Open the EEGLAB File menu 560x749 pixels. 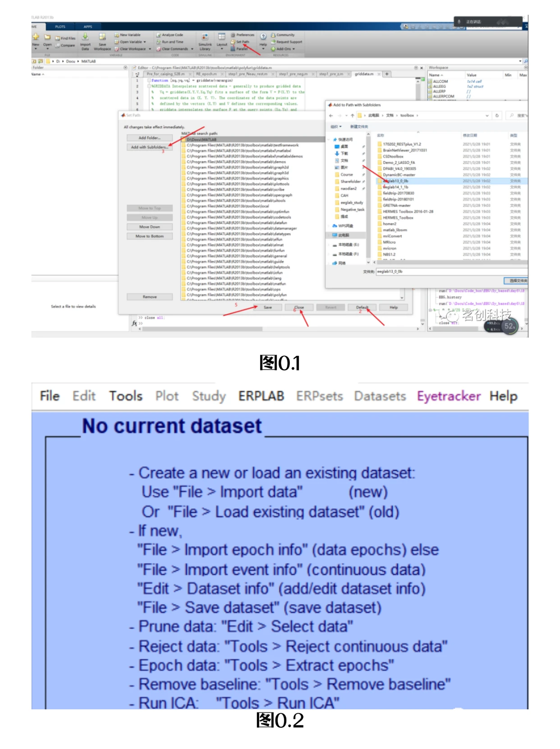click(49, 396)
